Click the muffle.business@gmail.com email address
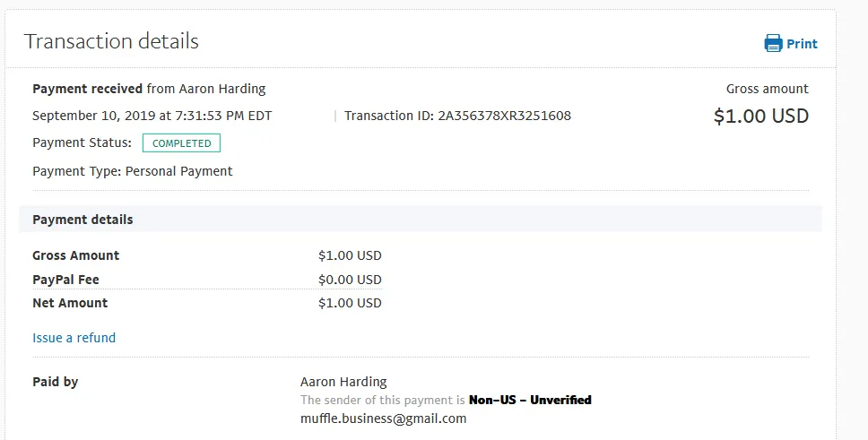 pyautogui.click(x=383, y=418)
